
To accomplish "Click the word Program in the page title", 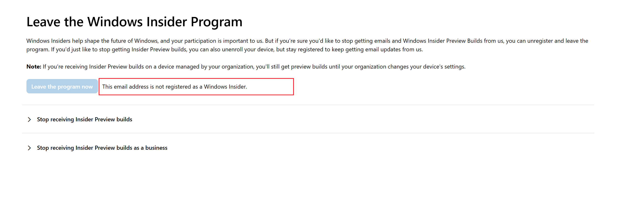I will coord(216,22).
